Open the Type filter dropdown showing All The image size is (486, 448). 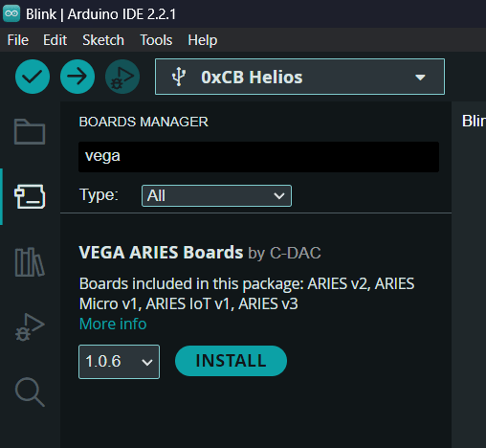[x=216, y=195]
